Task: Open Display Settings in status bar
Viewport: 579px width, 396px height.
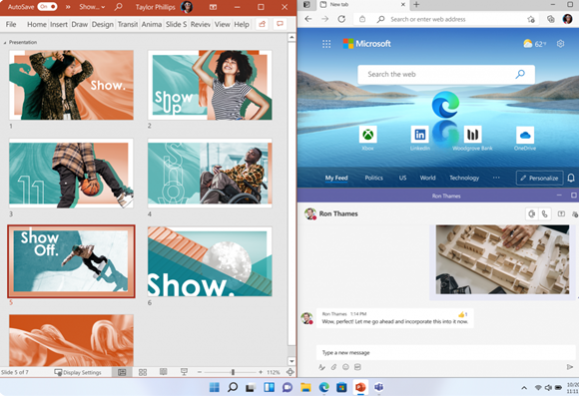Action: point(78,372)
